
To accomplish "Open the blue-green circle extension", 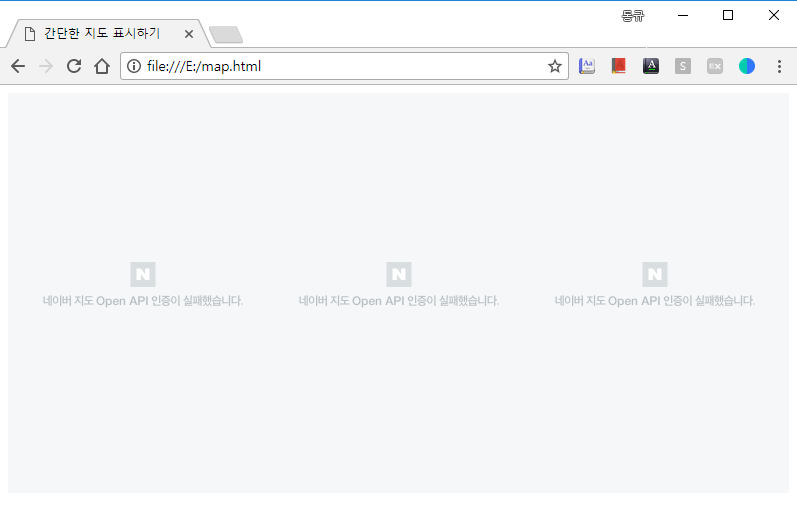I will (747, 66).
